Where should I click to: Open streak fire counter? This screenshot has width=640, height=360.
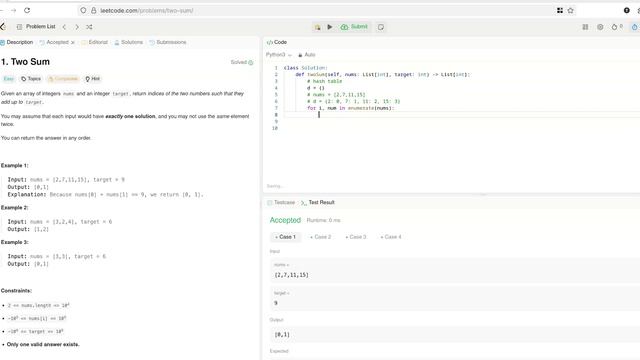[x=617, y=27]
